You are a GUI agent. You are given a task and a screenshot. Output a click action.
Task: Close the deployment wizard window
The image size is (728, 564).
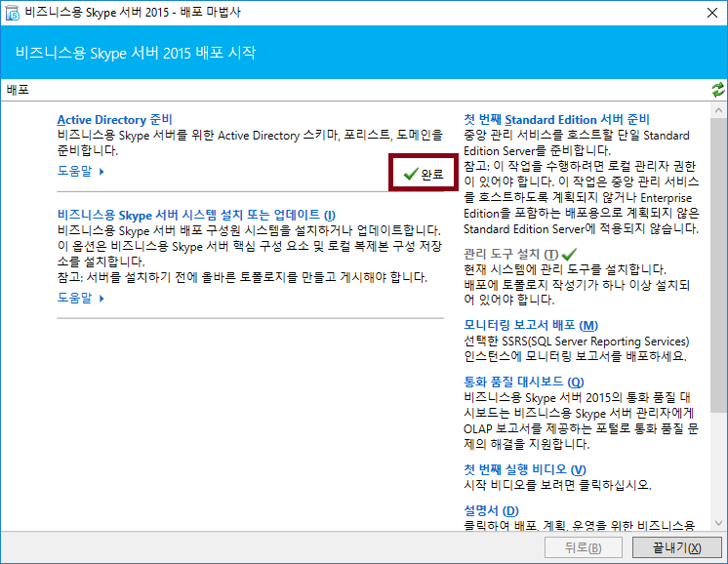click(712, 13)
